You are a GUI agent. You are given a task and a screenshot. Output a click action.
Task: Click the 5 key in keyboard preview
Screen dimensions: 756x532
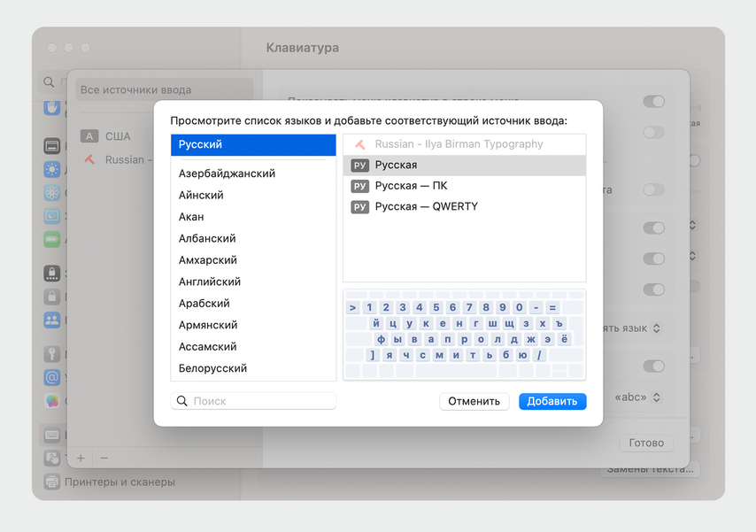point(436,307)
